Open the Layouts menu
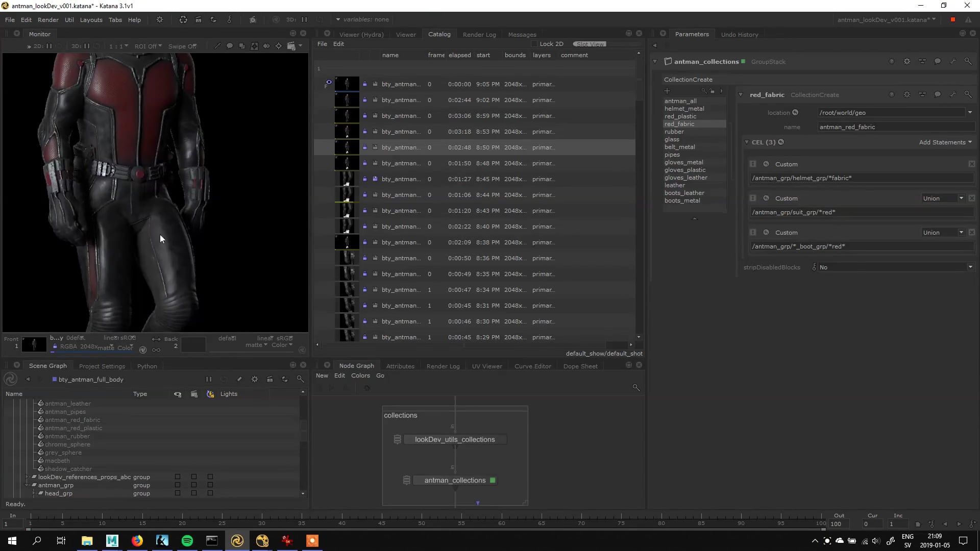 tap(91, 20)
